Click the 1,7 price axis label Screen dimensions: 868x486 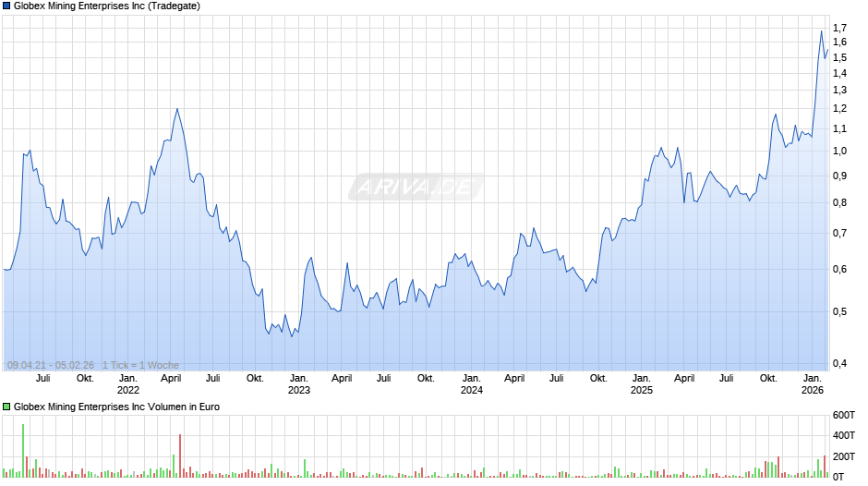point(839,28)
